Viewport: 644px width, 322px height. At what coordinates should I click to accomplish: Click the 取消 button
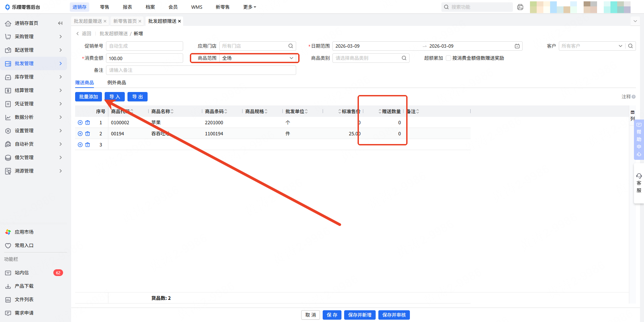311,315
